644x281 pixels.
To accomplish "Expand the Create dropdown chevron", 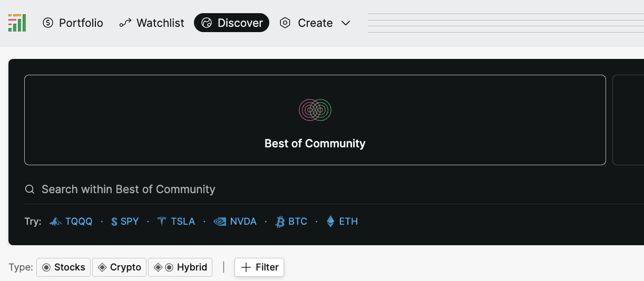I will tap(346, 23).
